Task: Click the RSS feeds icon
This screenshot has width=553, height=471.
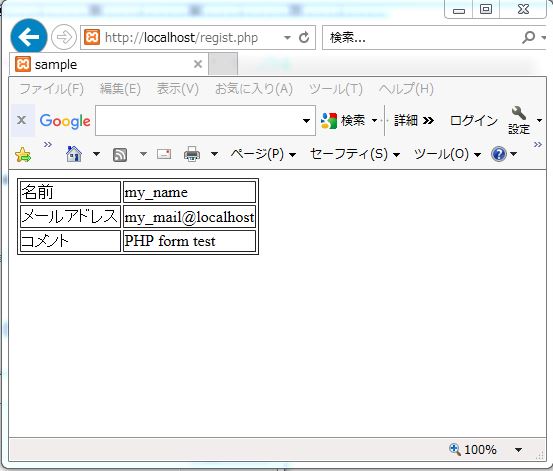Action: tap(120, 155)
